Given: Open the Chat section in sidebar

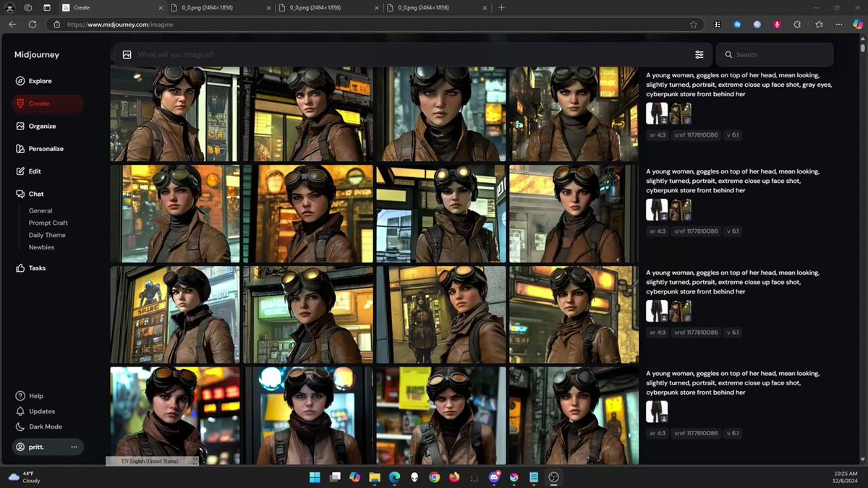Looking at the screenshot, I should tap(30, 194).
